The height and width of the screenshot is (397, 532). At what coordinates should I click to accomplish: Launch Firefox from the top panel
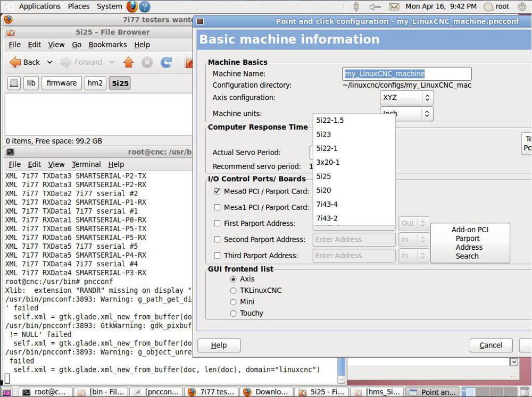tap(132, 6)
